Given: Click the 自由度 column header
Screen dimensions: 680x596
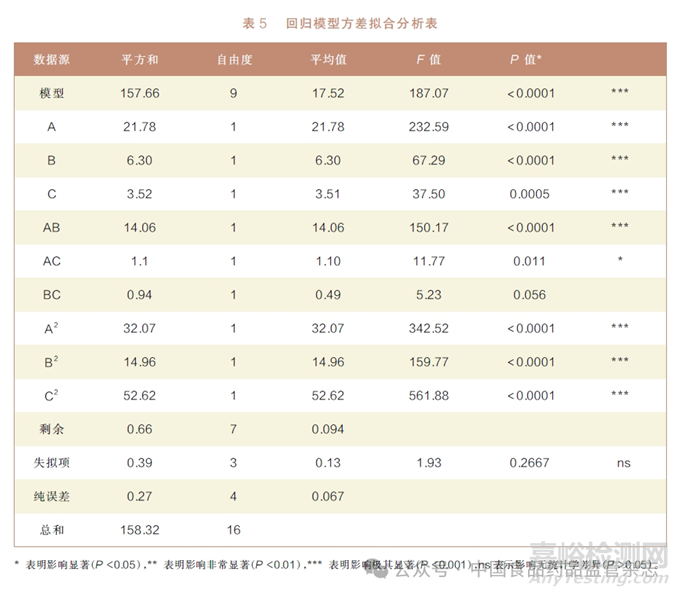Looking at the screenshot, I should [x=234, y=60].
